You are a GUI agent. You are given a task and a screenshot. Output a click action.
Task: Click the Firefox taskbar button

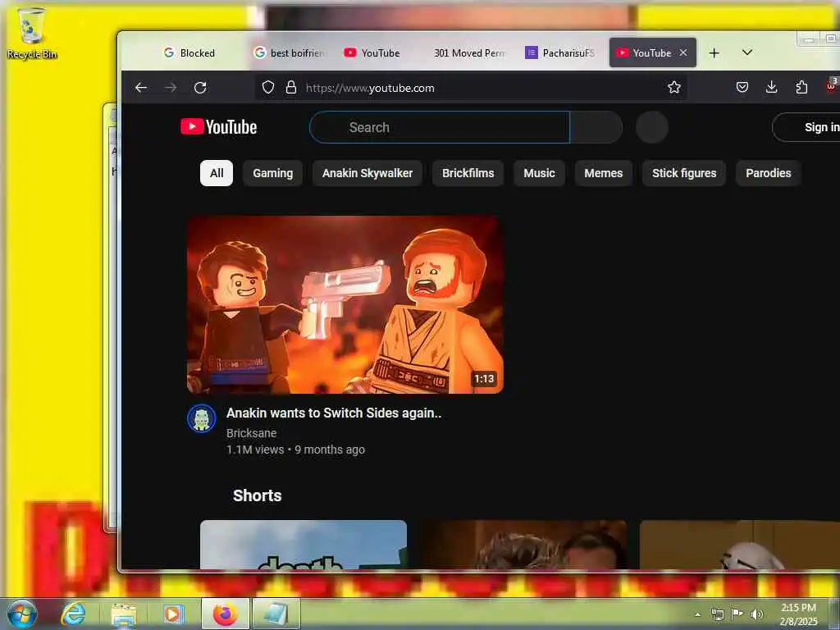(x=225, y=614)
